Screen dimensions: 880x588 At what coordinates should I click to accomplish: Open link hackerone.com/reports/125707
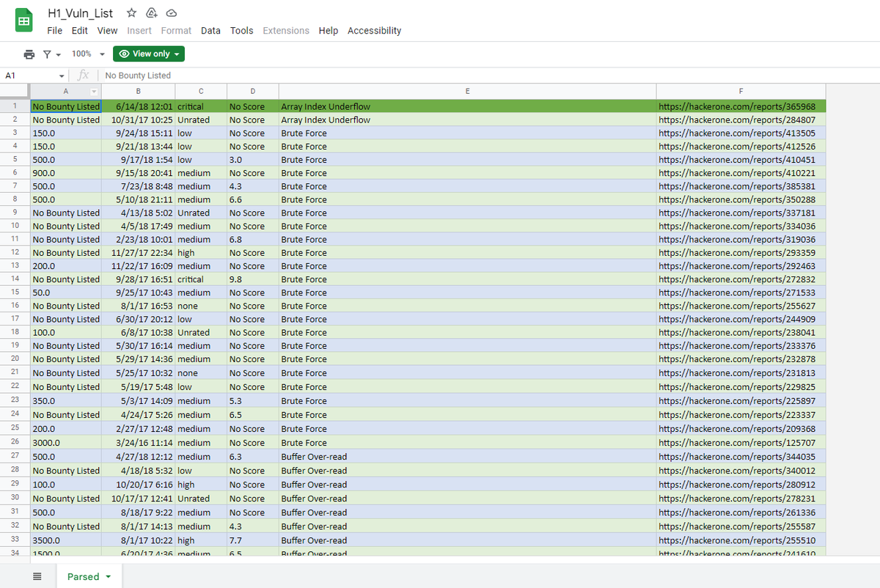click(737, 443)
